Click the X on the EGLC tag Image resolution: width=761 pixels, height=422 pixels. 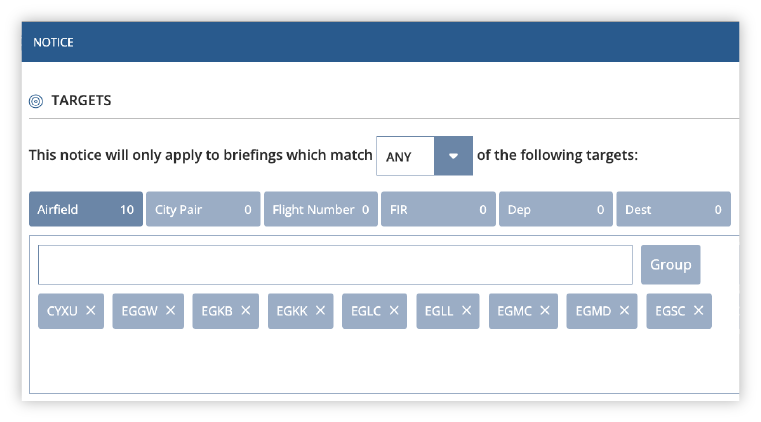coord(394,310)
